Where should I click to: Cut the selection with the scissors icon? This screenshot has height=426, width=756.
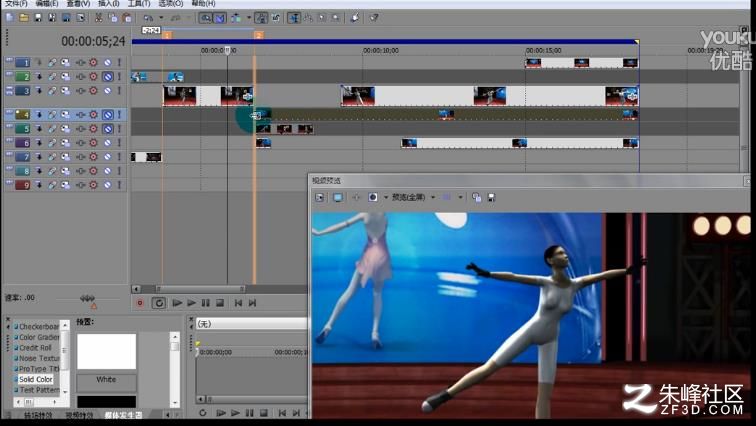click(x=98, y=18)
